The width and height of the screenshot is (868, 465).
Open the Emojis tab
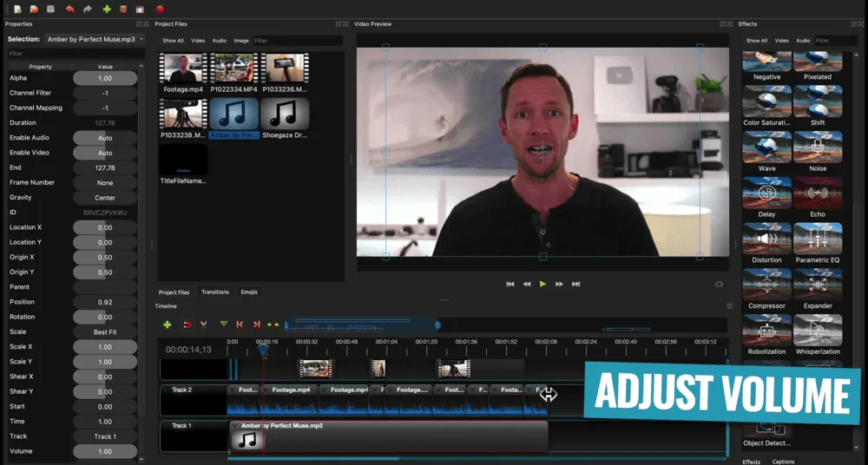pos(249,292)
